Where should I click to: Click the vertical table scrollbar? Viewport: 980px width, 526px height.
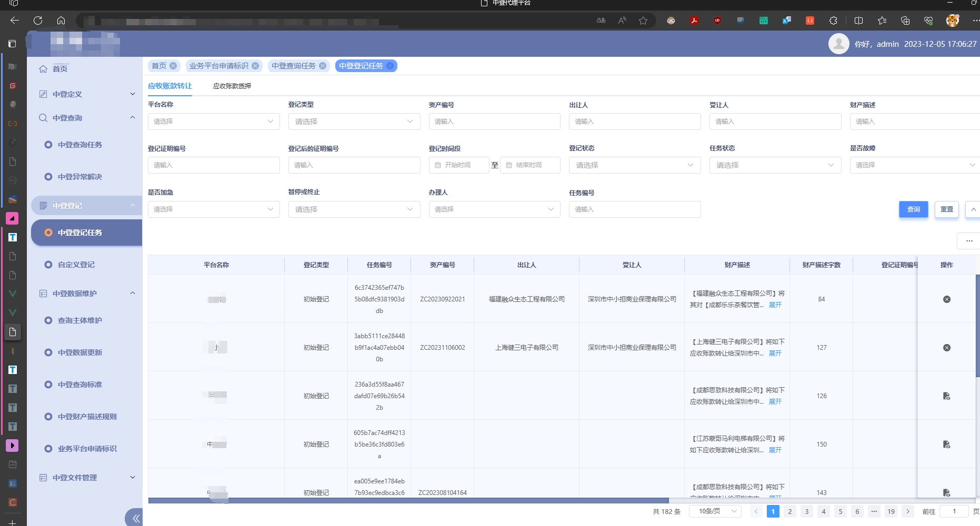pyautogui.click(x=977, y=326)
